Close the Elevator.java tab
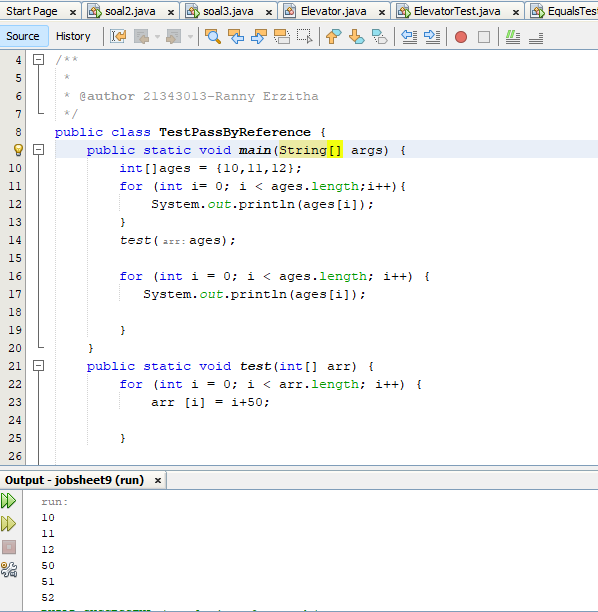This screenshot has width=598, height=612. [x=382, y=12]
